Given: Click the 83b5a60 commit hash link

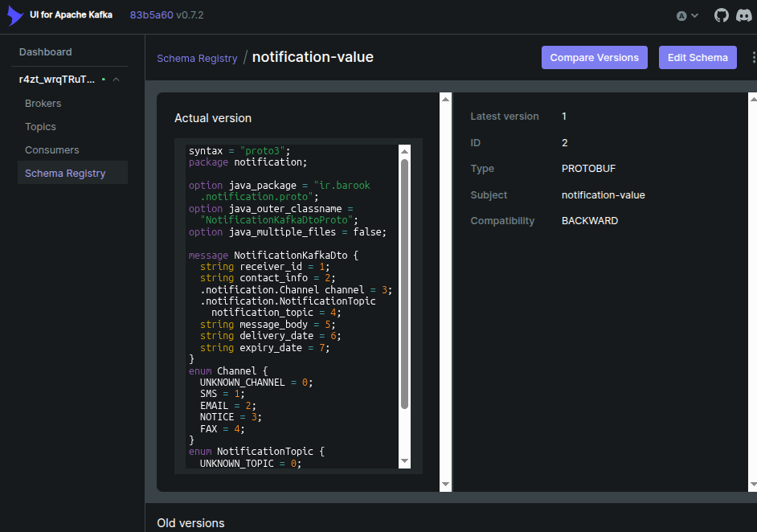Looking at the screenshot, I should point(152,15).
